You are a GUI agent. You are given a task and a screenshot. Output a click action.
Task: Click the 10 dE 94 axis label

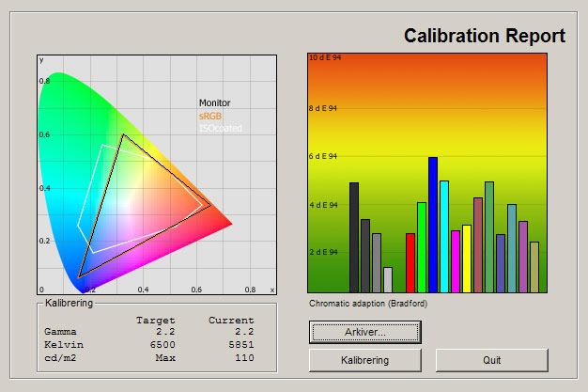(x=324, y=58)
